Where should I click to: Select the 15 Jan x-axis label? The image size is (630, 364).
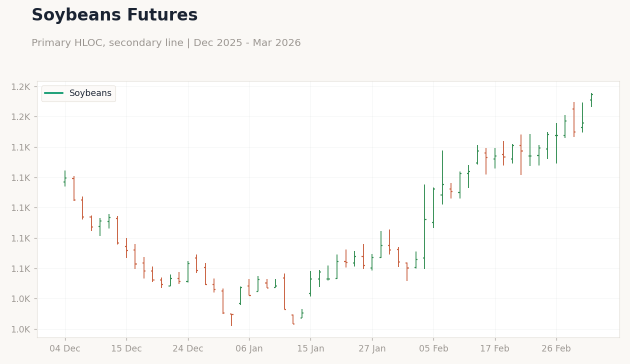(310, 349)
